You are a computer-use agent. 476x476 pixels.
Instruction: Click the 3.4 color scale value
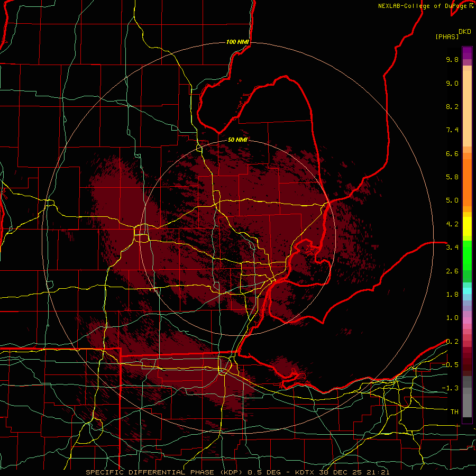click(x=452, y=248)
